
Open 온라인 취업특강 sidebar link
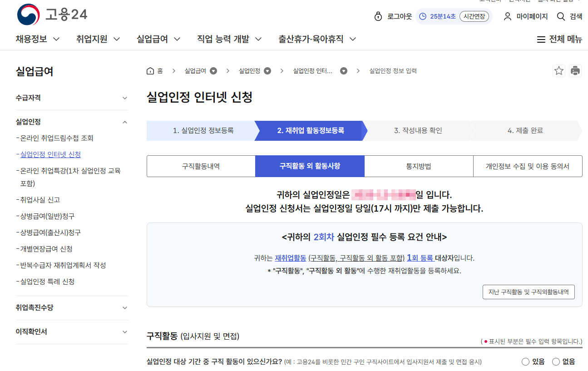coord(70,177)
